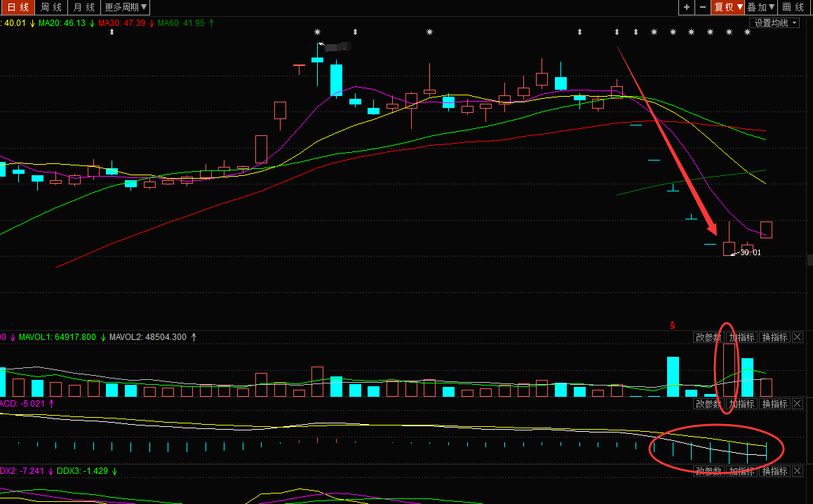Select the MA30: 47.39 label
This screenshot has width=813, height=504.
(x=122, y=23)
